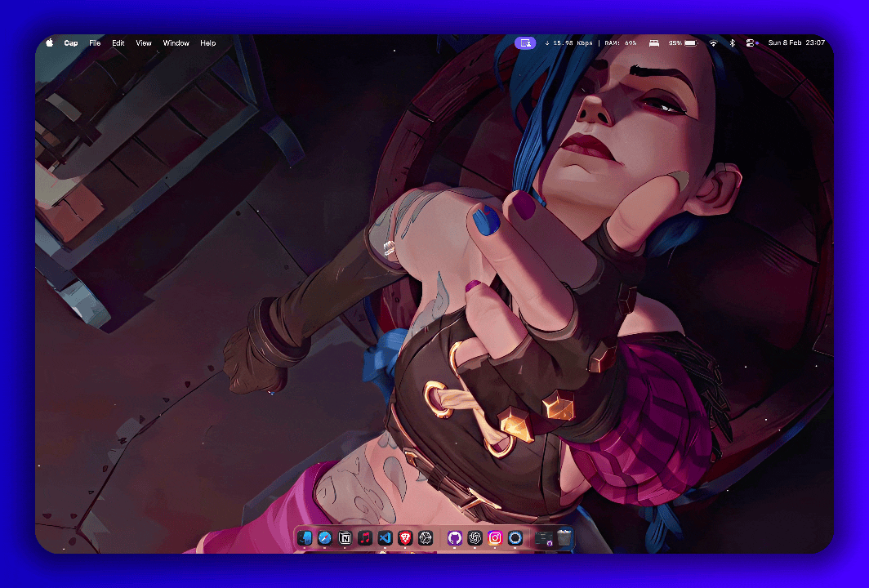Open the Notion app in the Dock

[346, 538]
